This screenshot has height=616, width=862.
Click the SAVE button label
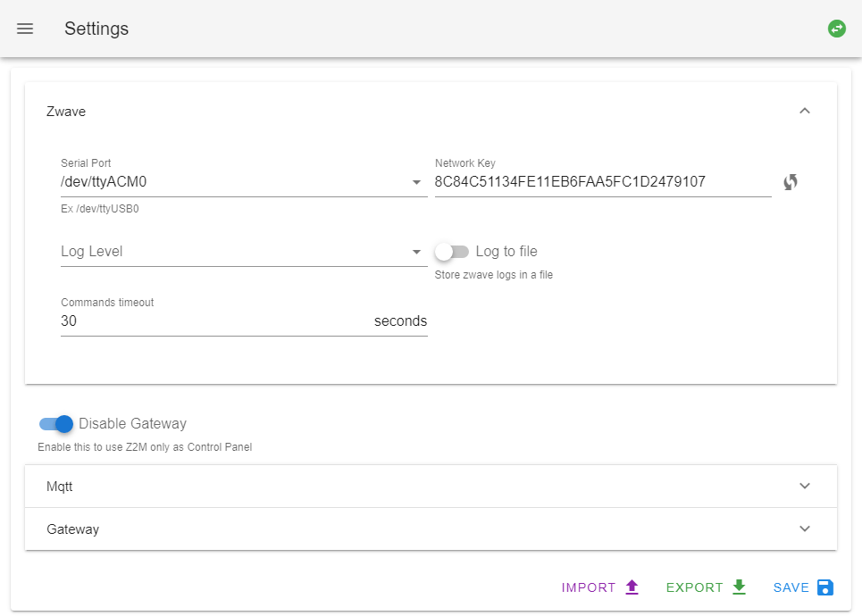[x=791, y=587]
